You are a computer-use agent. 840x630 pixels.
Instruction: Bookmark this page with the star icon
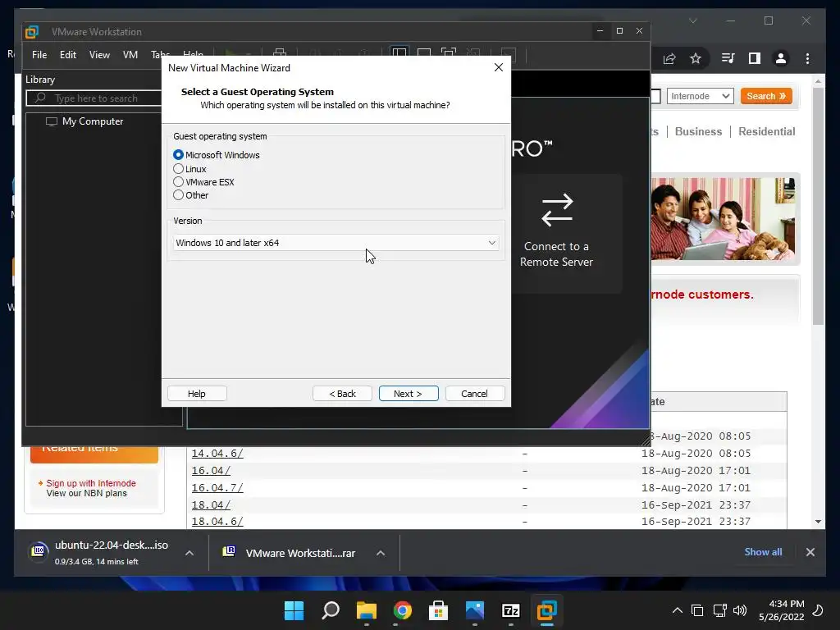point(696,58)
